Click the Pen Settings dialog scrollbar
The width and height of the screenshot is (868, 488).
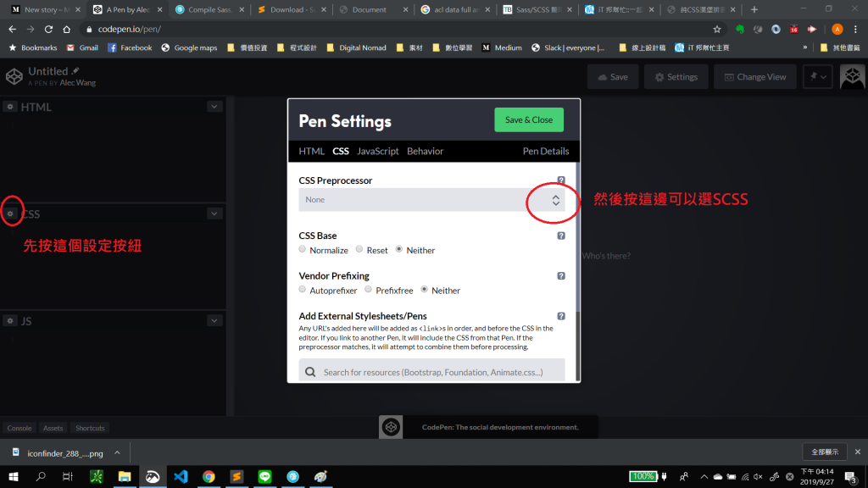tap(578, 236)
